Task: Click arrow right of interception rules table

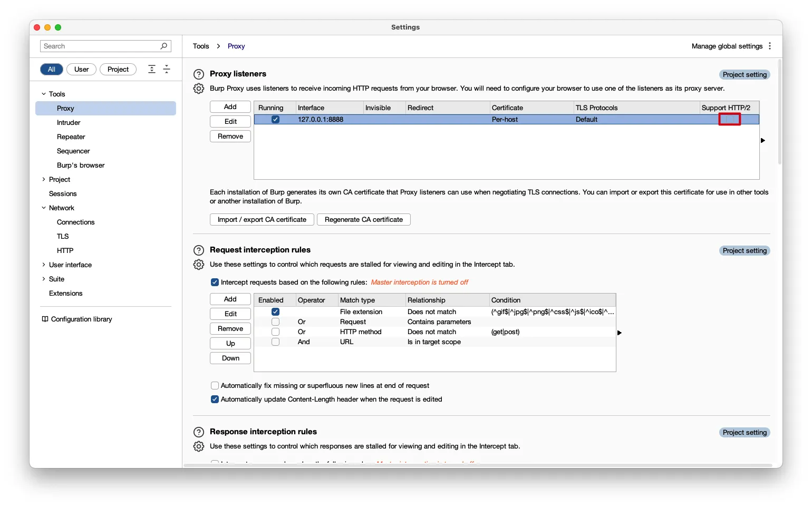Action: pos(620,333)
